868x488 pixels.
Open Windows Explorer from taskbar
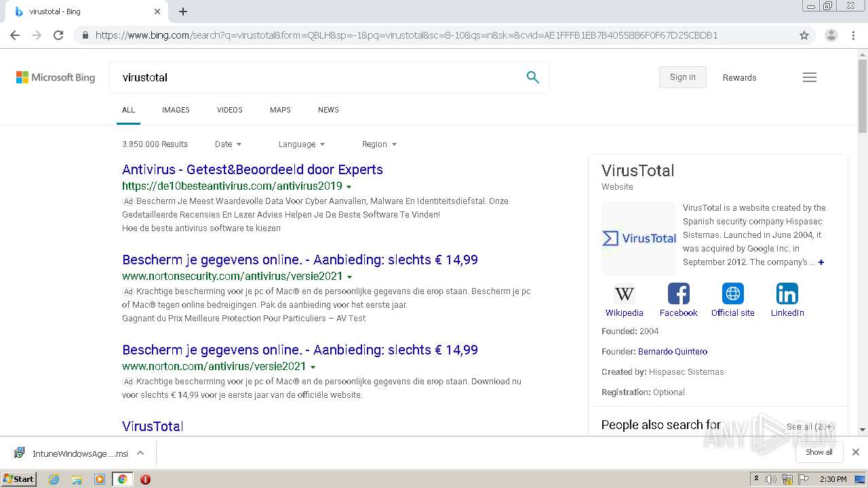tap(77, 479)
